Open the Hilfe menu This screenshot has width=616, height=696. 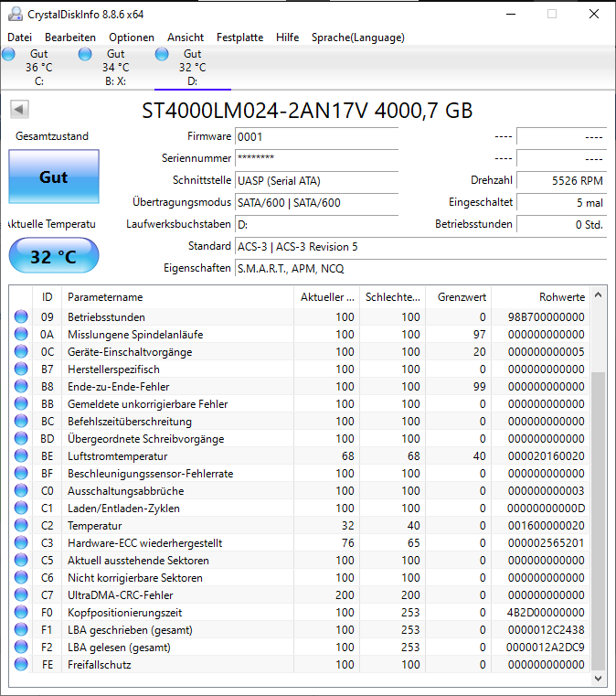point(287,37)
